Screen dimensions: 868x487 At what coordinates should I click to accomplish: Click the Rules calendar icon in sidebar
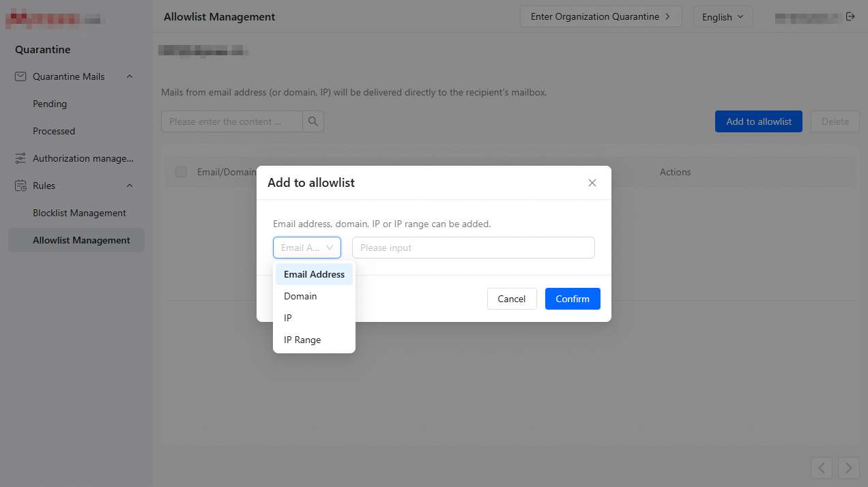click(20, 186)
